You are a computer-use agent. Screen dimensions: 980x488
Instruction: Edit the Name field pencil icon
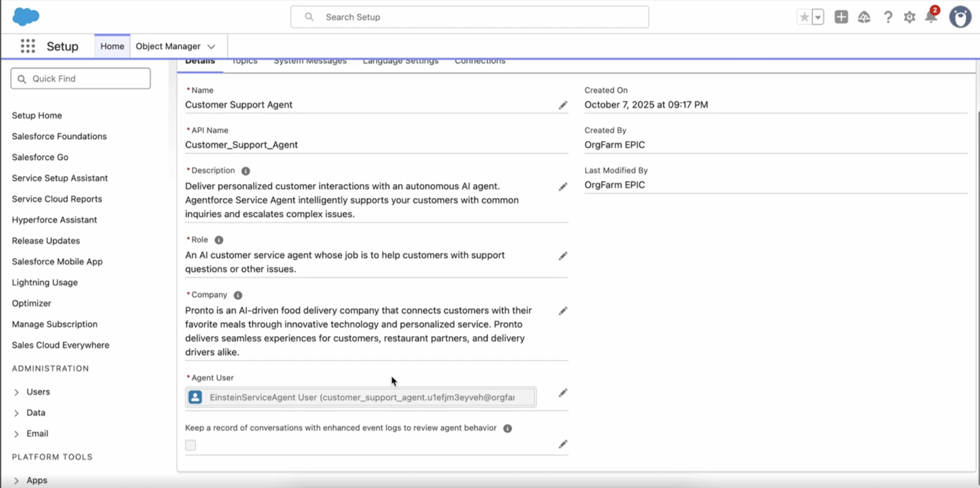click(x=563, y=105)
